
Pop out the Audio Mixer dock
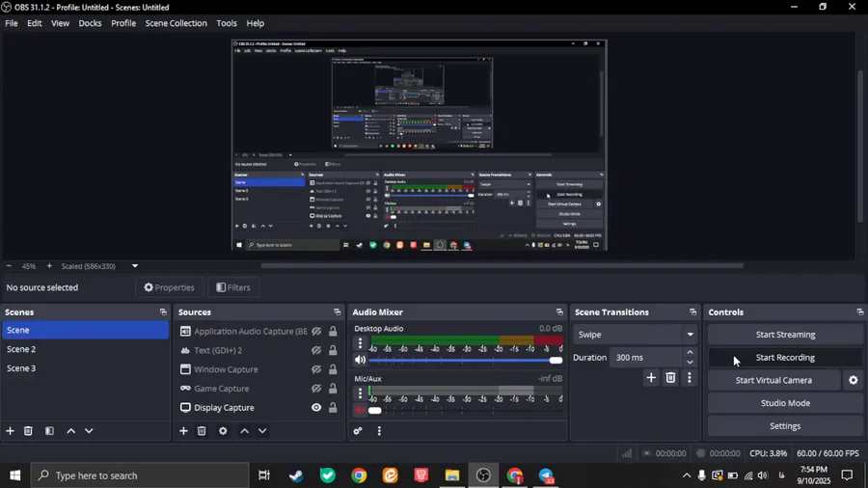(x=559, y=312)
